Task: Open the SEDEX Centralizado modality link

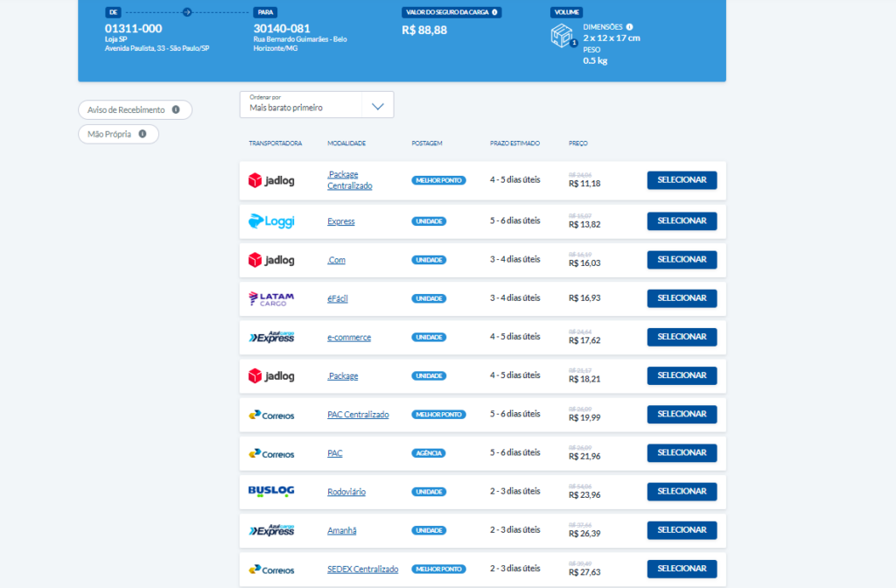Action: (x=363, y=569)
